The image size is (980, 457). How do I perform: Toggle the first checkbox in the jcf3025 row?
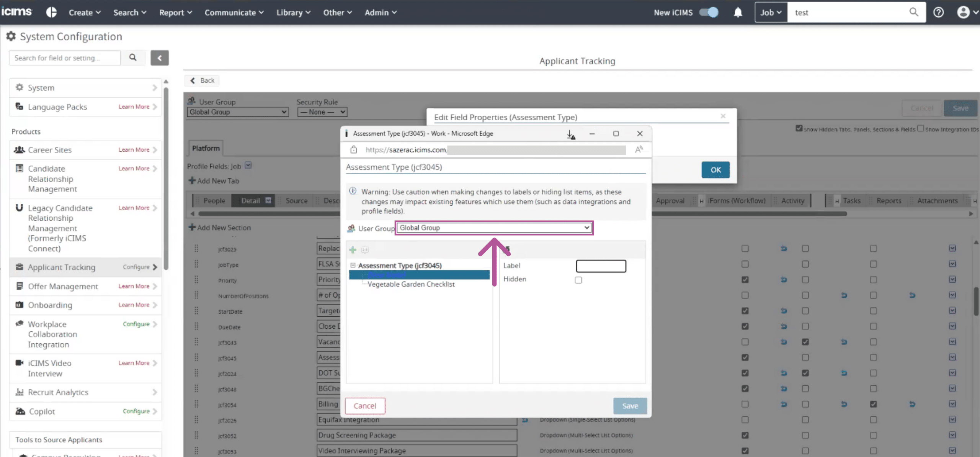pos(745,249)
